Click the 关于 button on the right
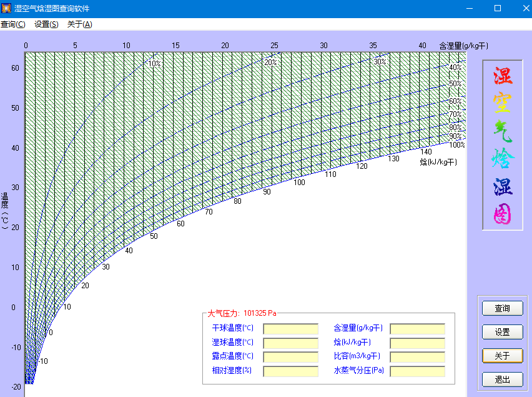Image resolution: width=532 pixels, height=397 pixels. click(x=502, y=356)
